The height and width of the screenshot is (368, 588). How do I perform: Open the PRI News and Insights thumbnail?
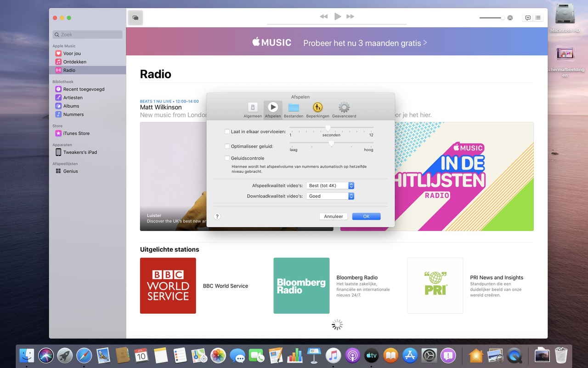(x=435, y=286)
